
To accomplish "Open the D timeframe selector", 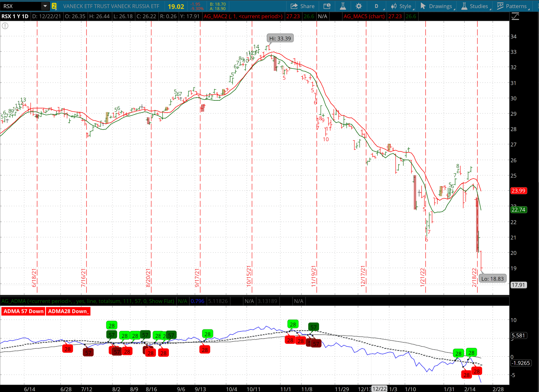I will pyautogui.click(x=377, y=6).
